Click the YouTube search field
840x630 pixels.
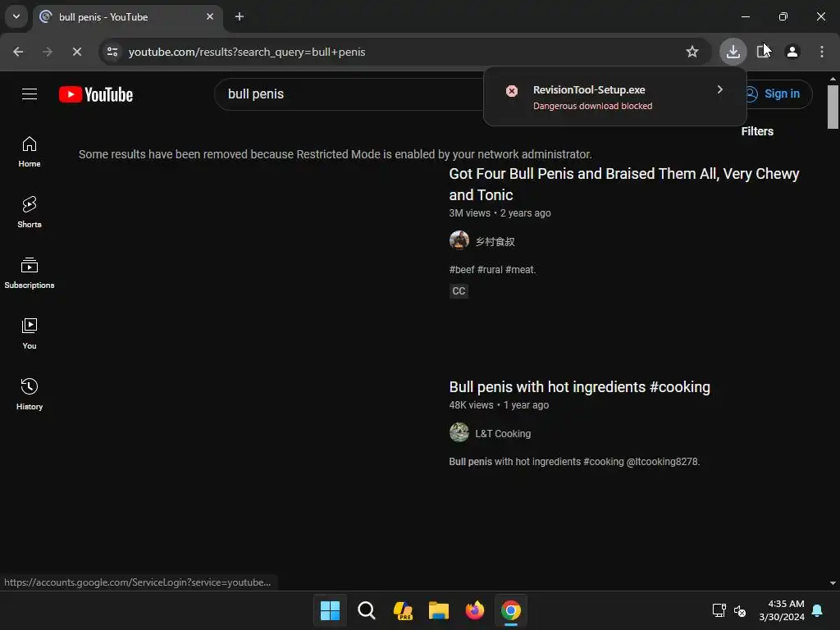pyautogui.click(x=348, y=94)
